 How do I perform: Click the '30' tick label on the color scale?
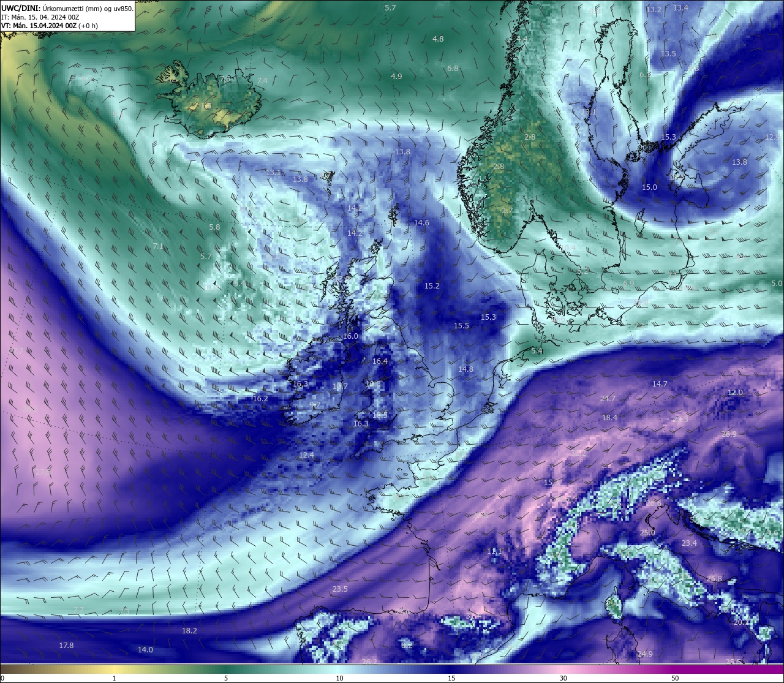563,678
